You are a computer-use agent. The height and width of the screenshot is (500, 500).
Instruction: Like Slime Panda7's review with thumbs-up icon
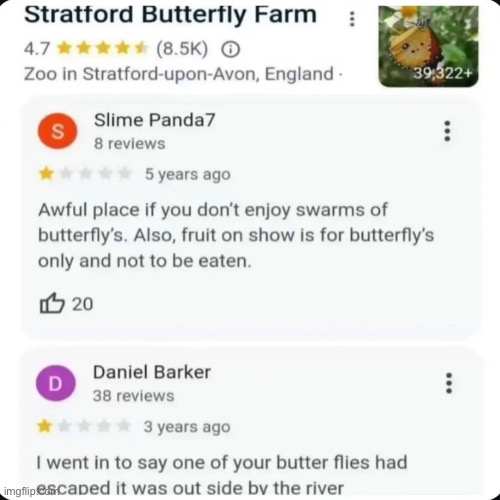[x=52, y=303]
